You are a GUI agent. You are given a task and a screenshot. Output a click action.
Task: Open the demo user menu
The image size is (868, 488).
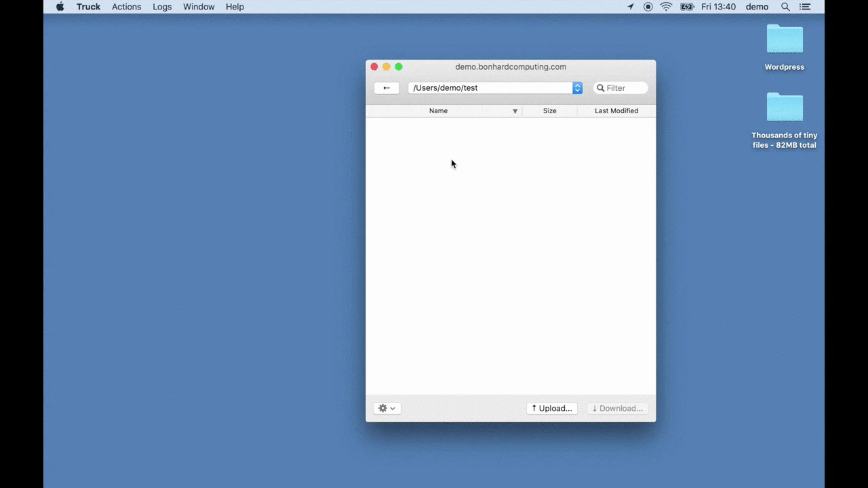tap(757, 7)
